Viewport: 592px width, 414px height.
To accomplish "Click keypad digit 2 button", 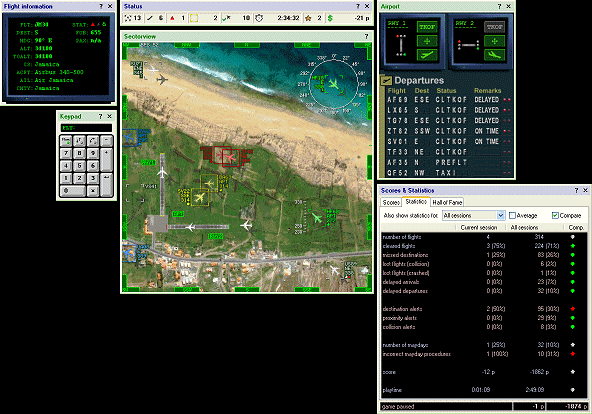I will click(x=79, y=178).
